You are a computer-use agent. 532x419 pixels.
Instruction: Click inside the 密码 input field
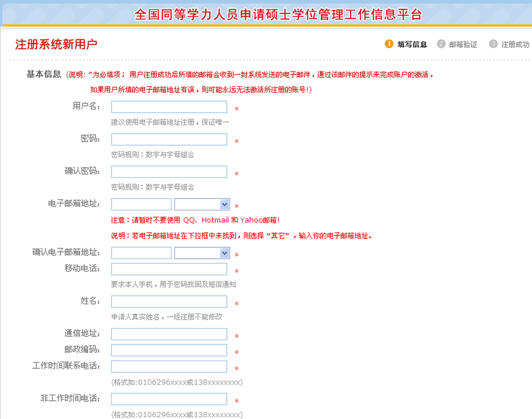click(168, 139)
